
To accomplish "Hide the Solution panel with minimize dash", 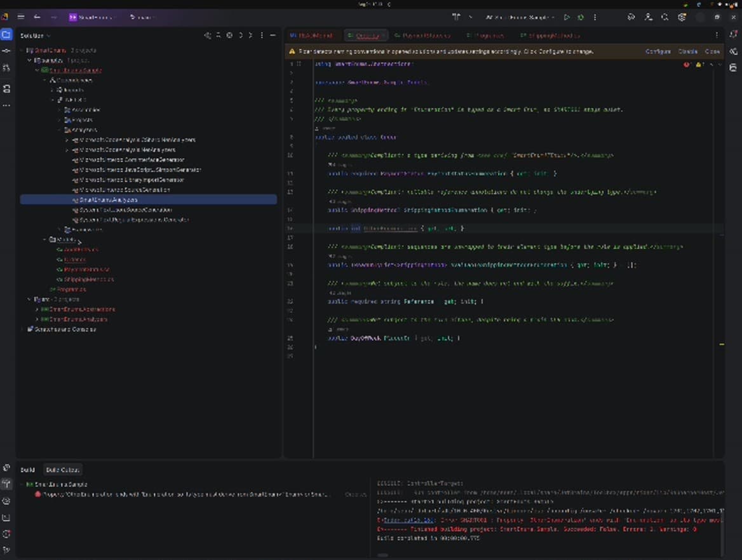I will (273, 36).
